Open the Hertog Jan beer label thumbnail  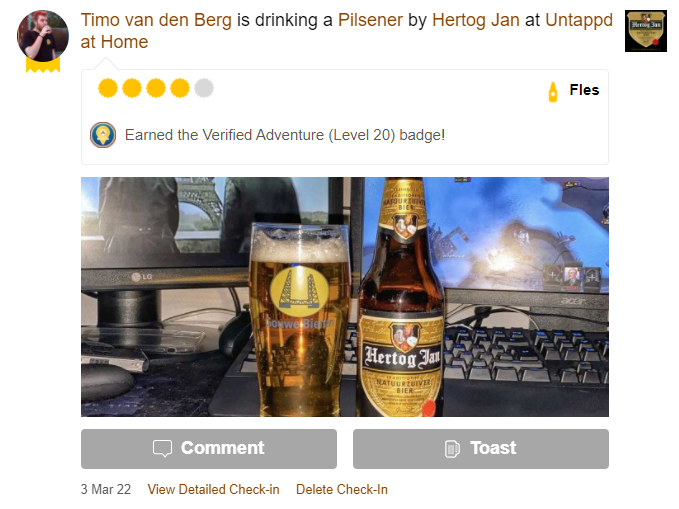(x=646, y=31)
